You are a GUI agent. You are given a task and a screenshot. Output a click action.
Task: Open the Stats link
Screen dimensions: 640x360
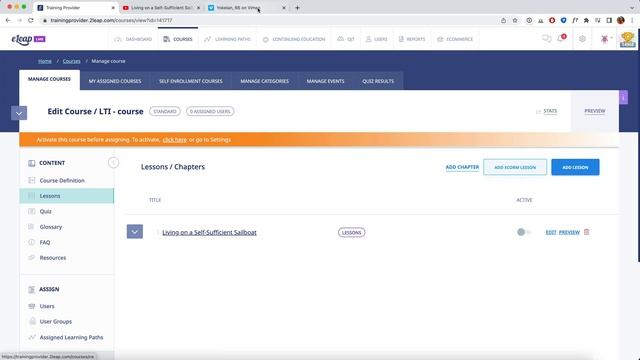pos(550,111)
